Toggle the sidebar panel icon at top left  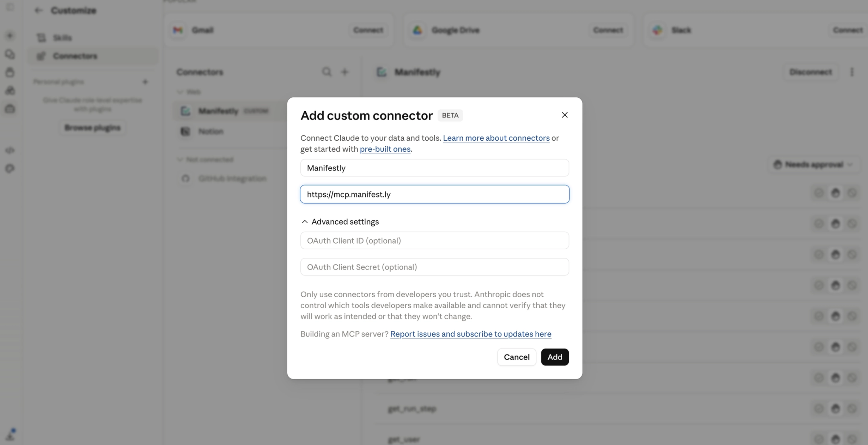[x=10, y=7]
